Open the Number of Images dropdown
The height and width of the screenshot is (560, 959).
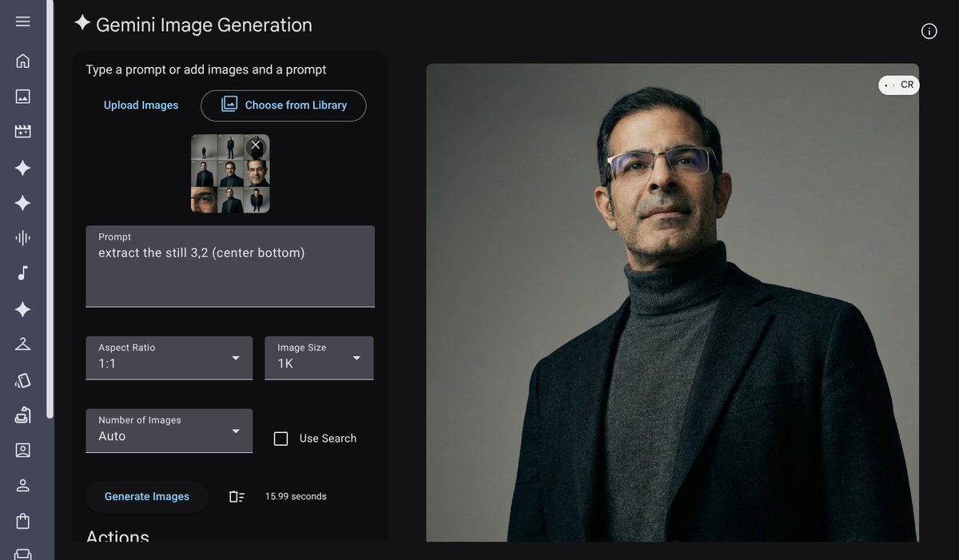coord(169,431)
